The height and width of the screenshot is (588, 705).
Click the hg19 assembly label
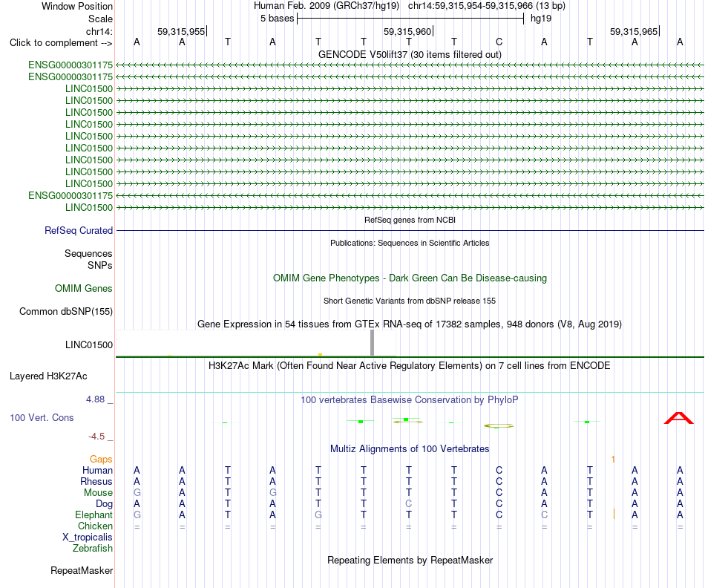pos(541,19)
